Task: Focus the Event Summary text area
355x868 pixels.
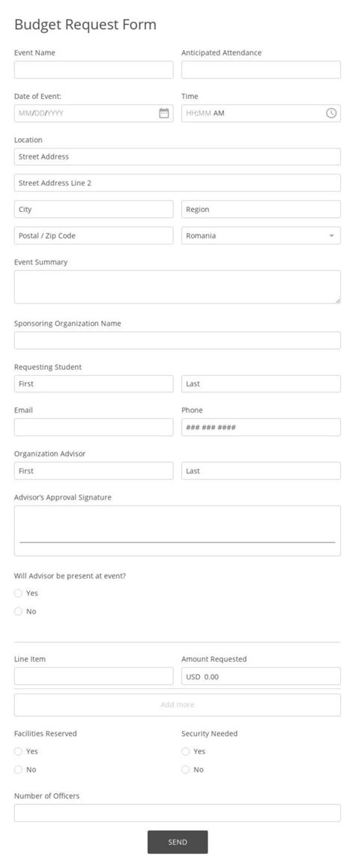Action: click(x=177, y=287)
